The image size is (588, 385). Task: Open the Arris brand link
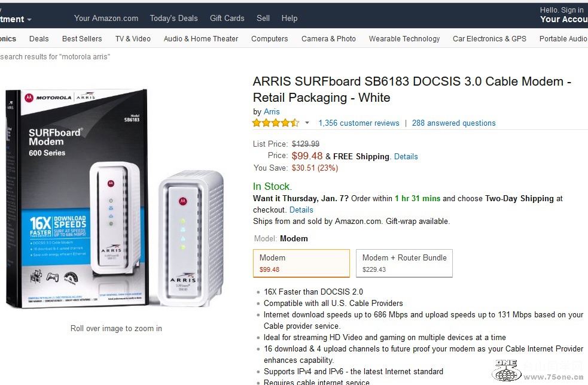[272, 111]
